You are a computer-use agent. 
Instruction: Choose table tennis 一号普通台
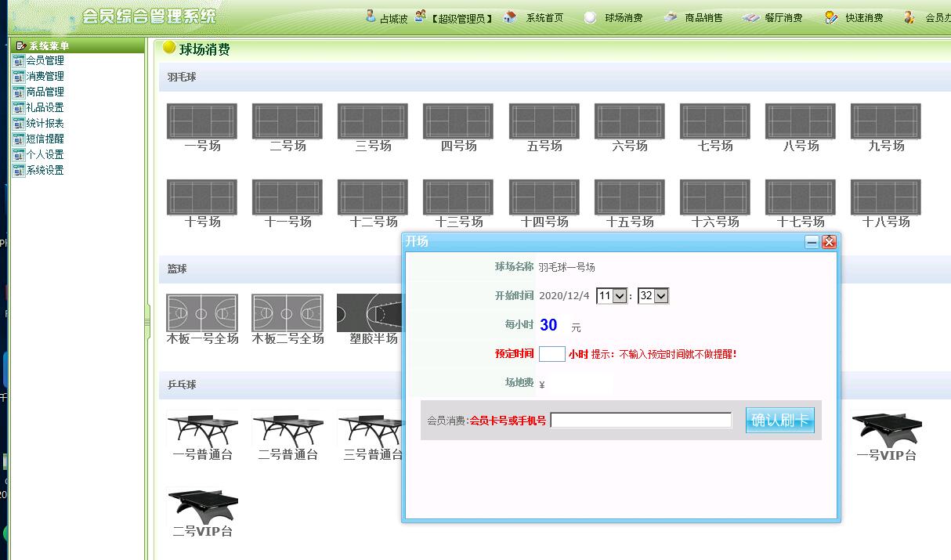tap(202, 436)
